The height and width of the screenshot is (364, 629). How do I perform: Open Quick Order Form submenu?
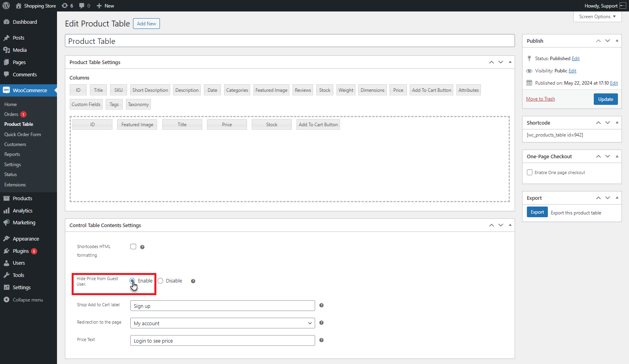coord(23,135)
